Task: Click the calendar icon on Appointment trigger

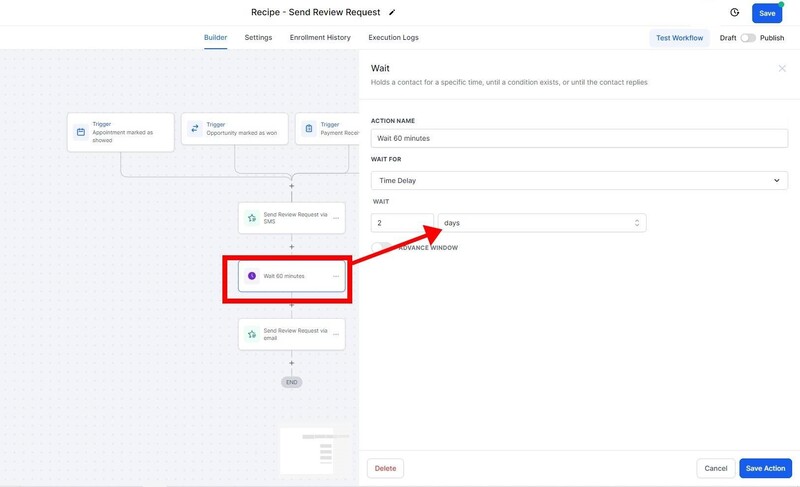Action: click(x=81, y=132)
